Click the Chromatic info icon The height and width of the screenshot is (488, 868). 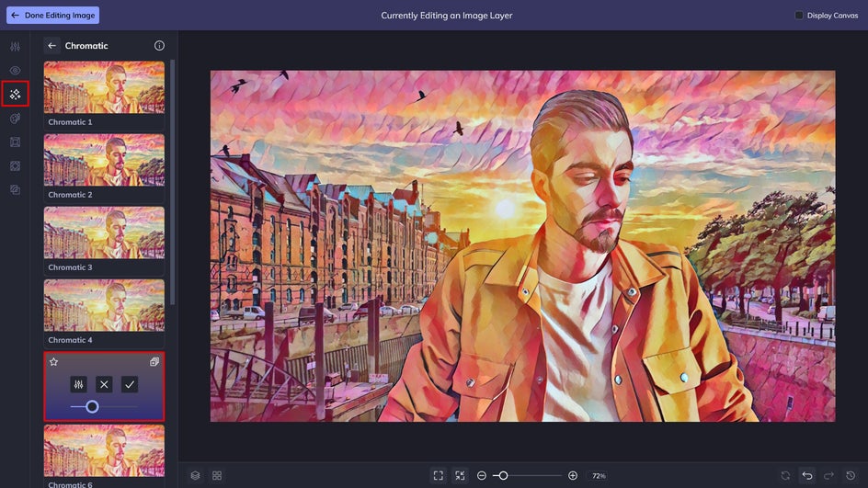pos(159,45)
